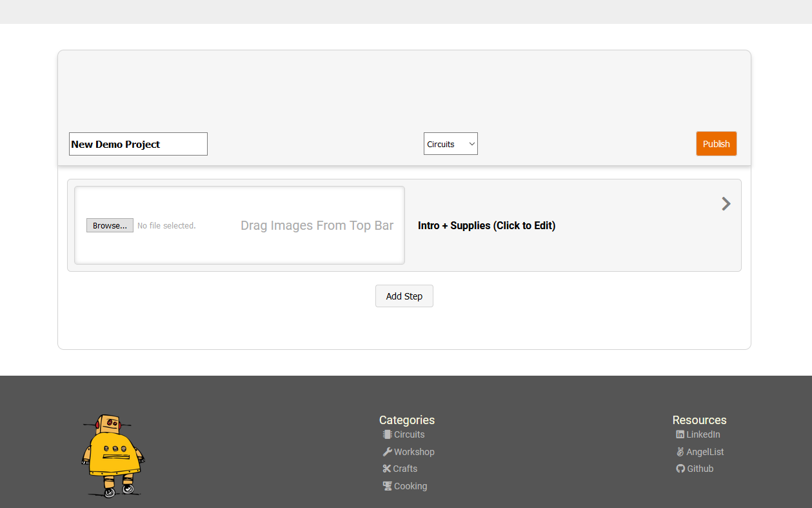Click Browse... to choose a file
The height and width of the screenshot is (508, 812).
tap(110, 225)
